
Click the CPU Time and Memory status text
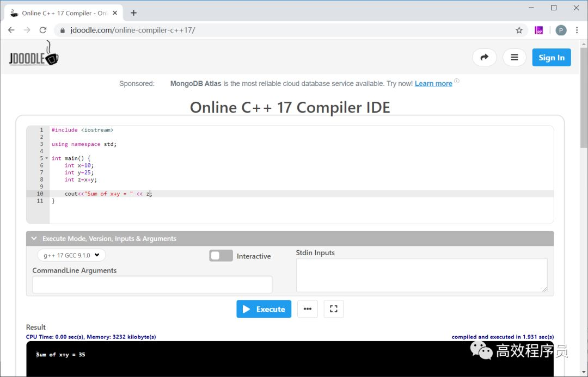click(91, 337)
